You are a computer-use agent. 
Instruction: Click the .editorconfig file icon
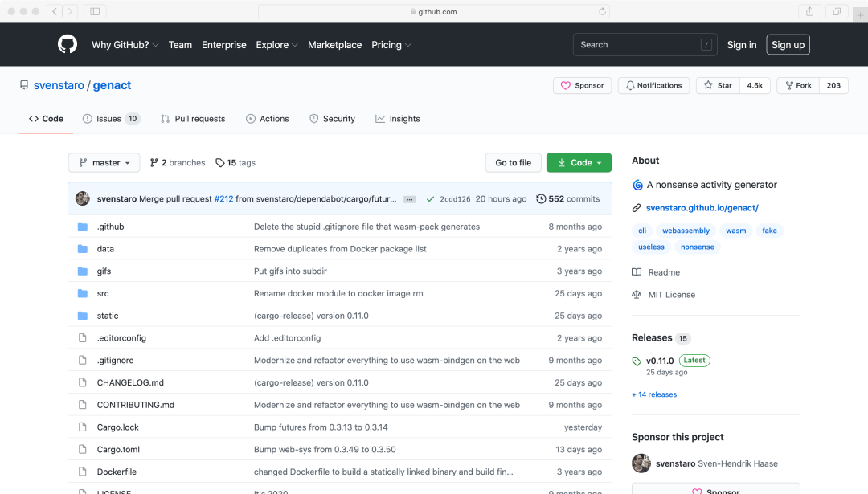coord(83,338)
